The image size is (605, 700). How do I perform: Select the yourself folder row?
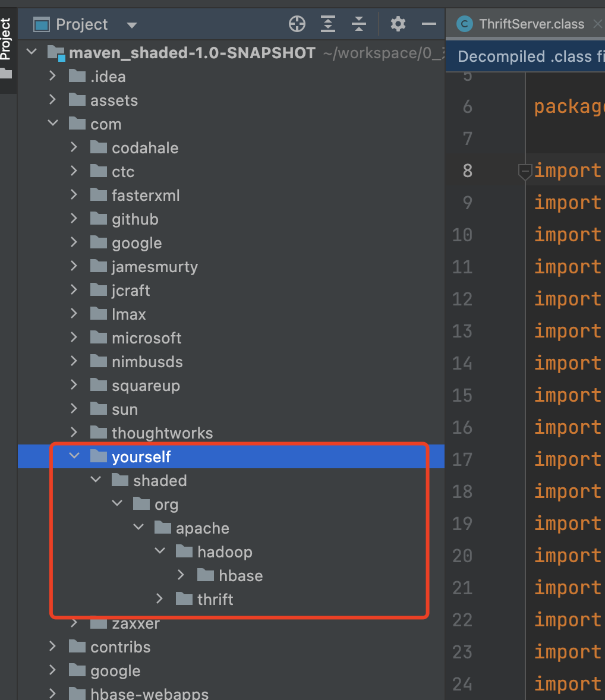(231, 457)
